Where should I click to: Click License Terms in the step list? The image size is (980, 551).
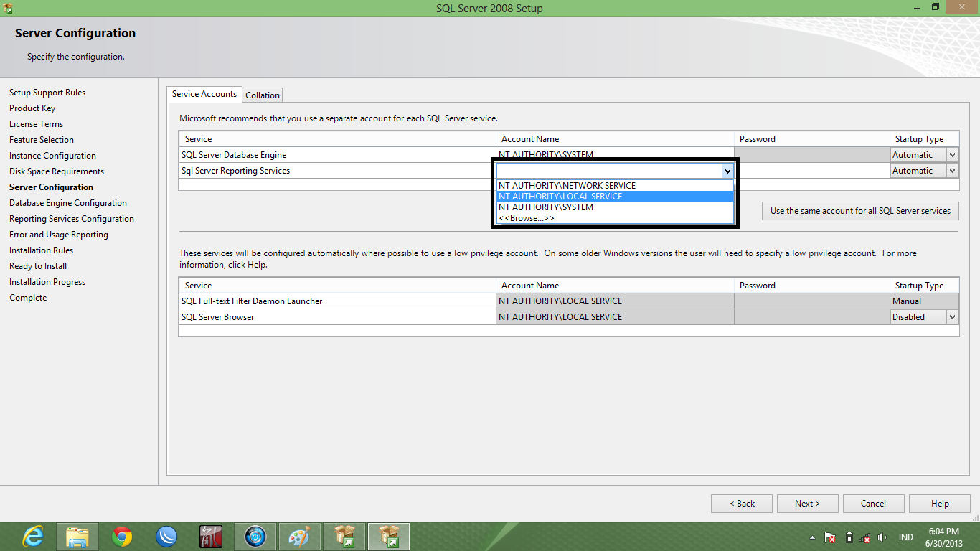pos(36,124)
